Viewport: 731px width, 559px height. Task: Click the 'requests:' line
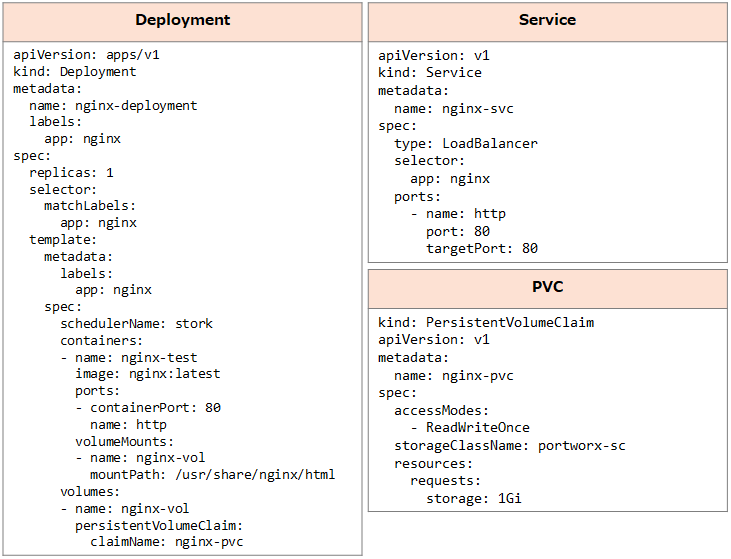pos(445,481)
